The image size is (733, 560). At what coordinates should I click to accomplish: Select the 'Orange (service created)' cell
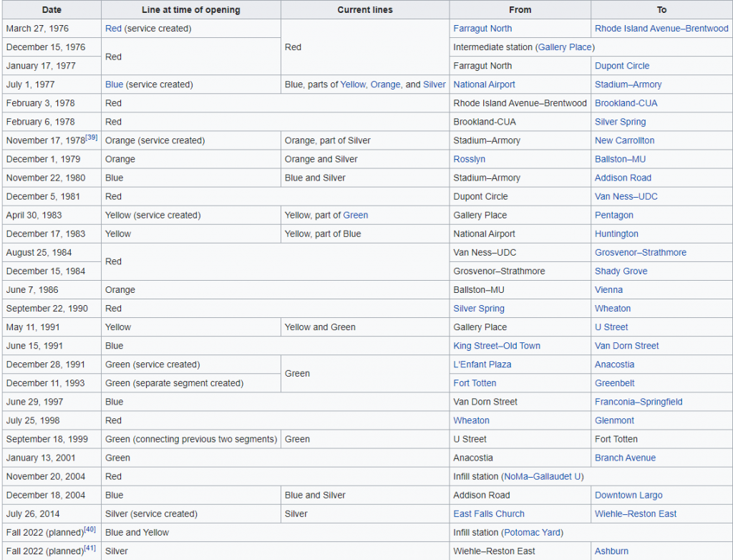coord(190,141)
